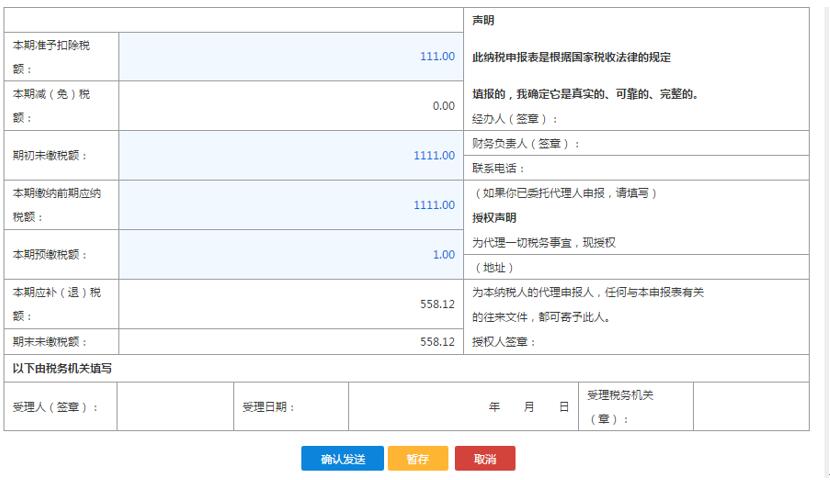Select the 本期应补(退)税额 value cell
The width and height of the screenshot is (830, 480).
coord(290,304)
